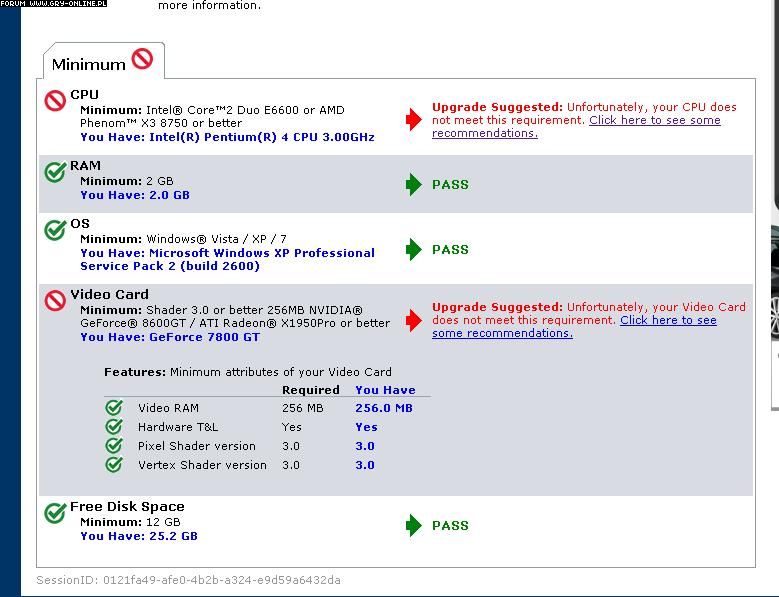Click the CPU section heading
Screen dimensions: 779x597
(x=84, y=94)
